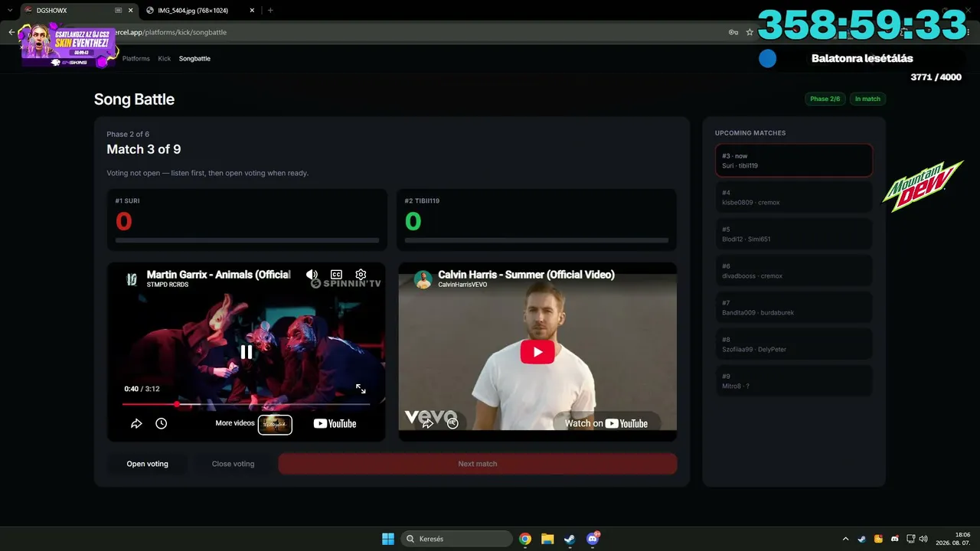Open settings gear on Animals video
This screenshot has height=551, width=980.
[x=361, y=275]
